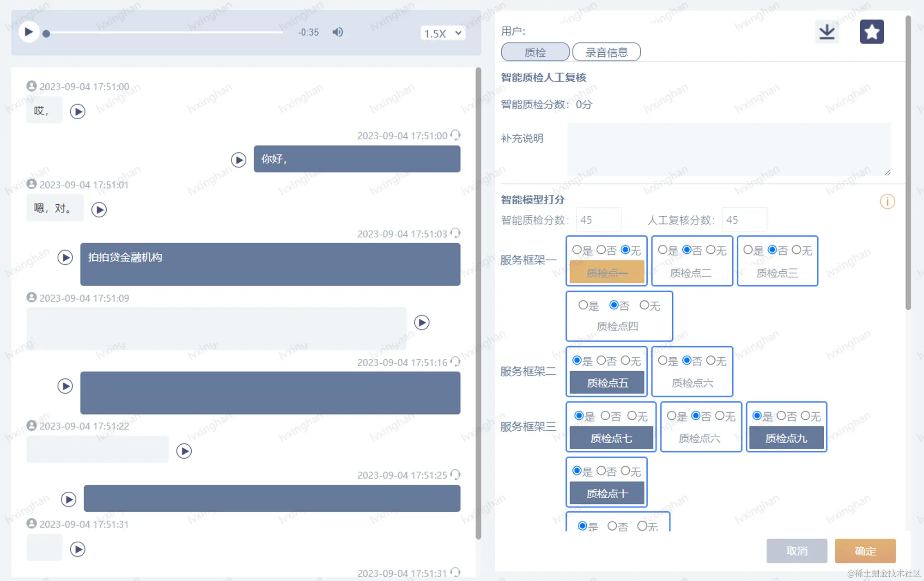The image size is (924, 581).
Task: Select '是' for 质检点一
Action: click(x=577, y=250)
